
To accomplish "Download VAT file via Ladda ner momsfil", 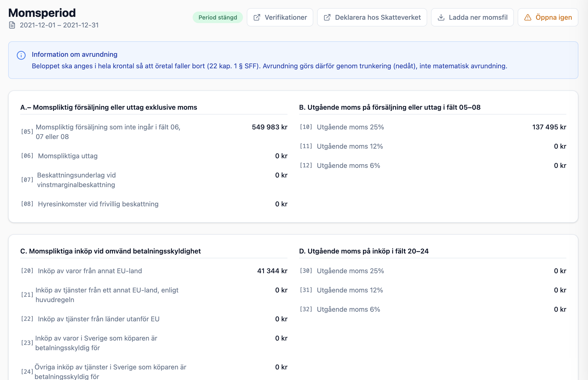I will [472, 17].
